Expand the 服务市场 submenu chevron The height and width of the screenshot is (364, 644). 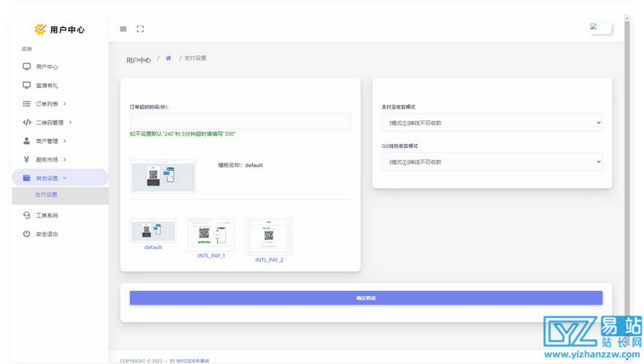[x=65, y=159]
